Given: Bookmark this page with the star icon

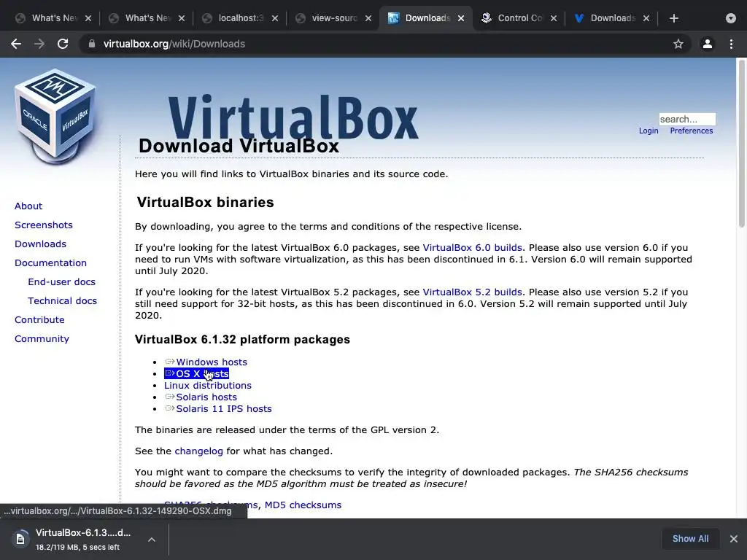Looking at the screenshot, I should [678, 44].
